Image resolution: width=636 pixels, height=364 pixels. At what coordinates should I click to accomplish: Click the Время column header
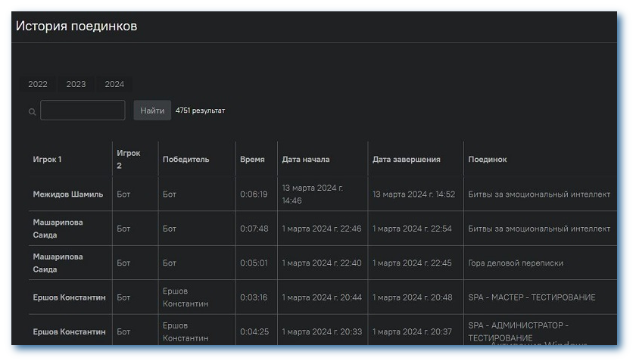[x=252, y=160]
